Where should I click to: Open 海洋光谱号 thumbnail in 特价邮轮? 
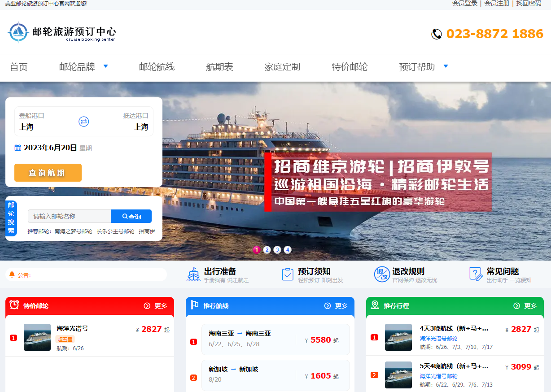[37, 337]
